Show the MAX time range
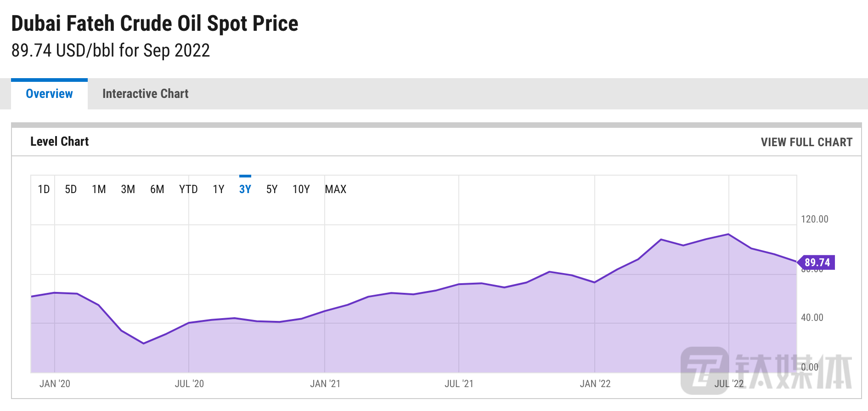Viewport: 868px width, 411px height. click(336, 189)
